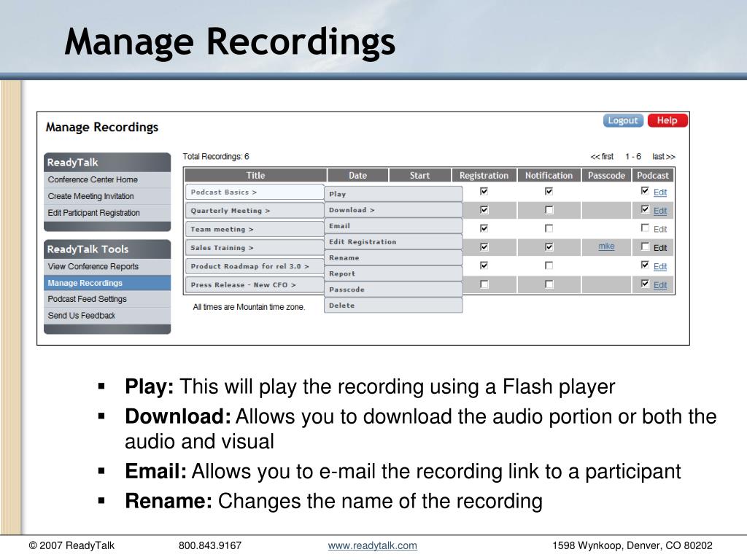Screen dimensions: 747x560
Task: Expand the Sales Training recording menu
Action: point(255,248)
